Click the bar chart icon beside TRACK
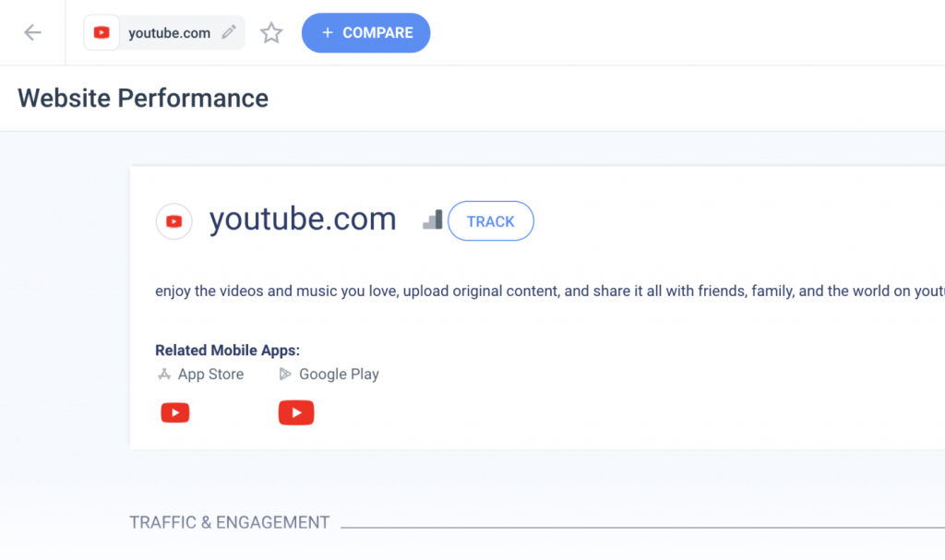The width and height of the screenshot is (945, 560). (x=432, y=220)
